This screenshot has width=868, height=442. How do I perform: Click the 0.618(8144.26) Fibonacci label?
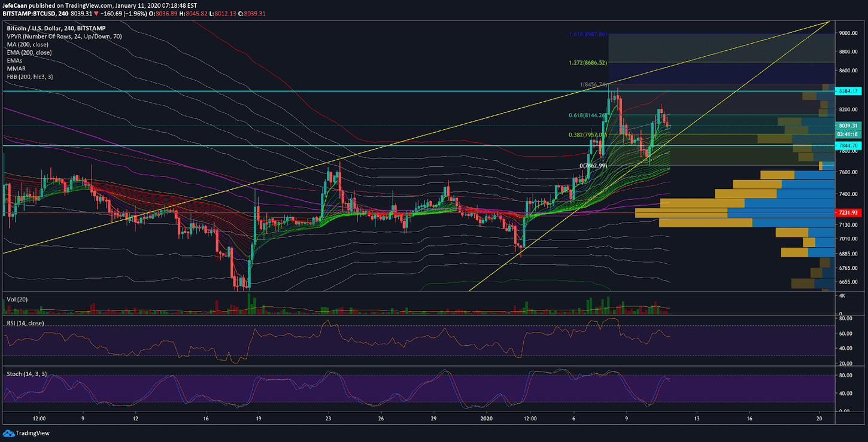pos(588,115)
